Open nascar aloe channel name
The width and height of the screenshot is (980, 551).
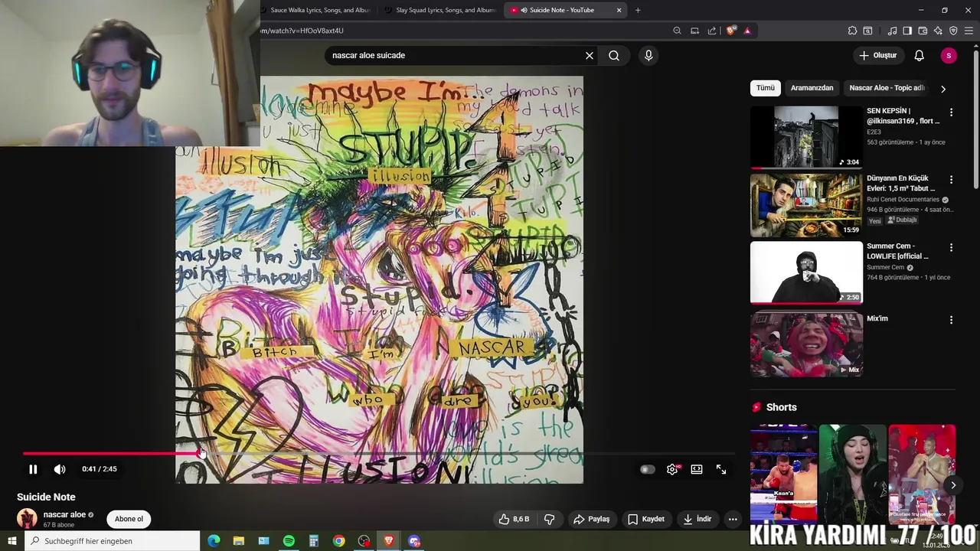click(64, 514)
